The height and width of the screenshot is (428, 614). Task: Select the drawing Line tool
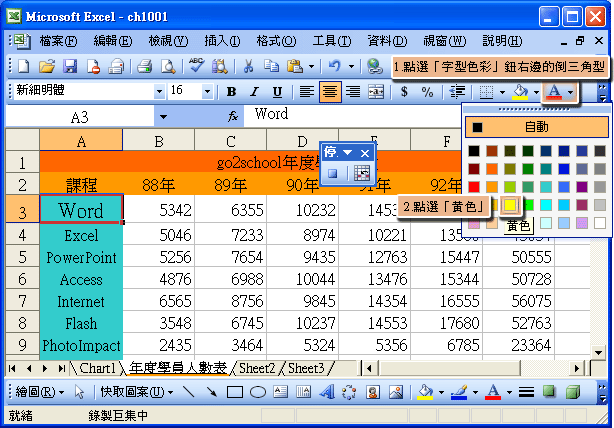coord(189,392)
